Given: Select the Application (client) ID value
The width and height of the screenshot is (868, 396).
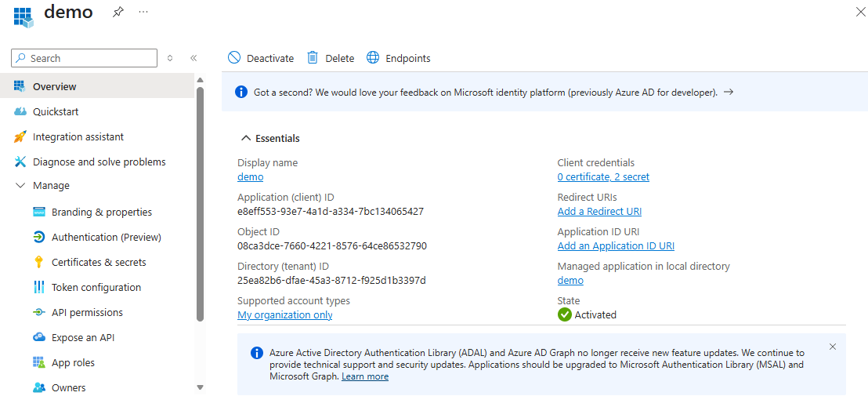Looking at the screenshot, I should (x=331, y=212).
